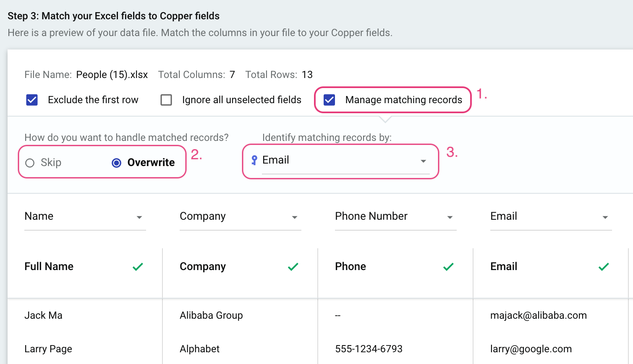
Task: Open the Company column field dropdown
Action: coord(241,216)
